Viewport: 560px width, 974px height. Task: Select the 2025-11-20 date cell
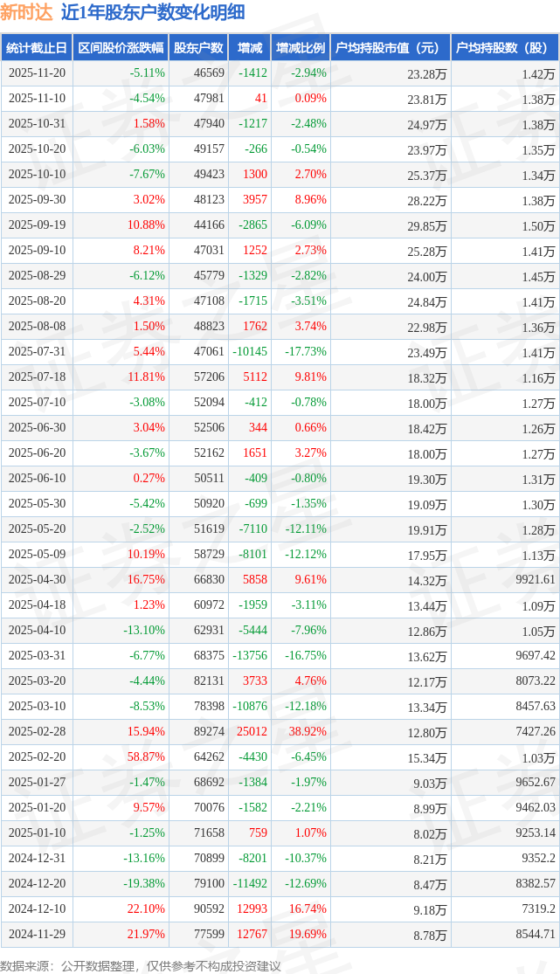[37, 73]
